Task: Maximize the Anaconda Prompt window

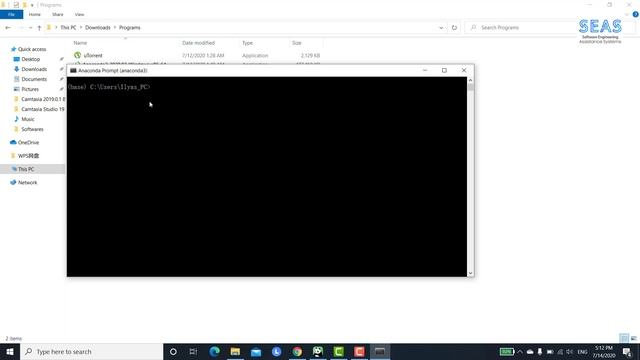Action: click(x=444, y=70)
